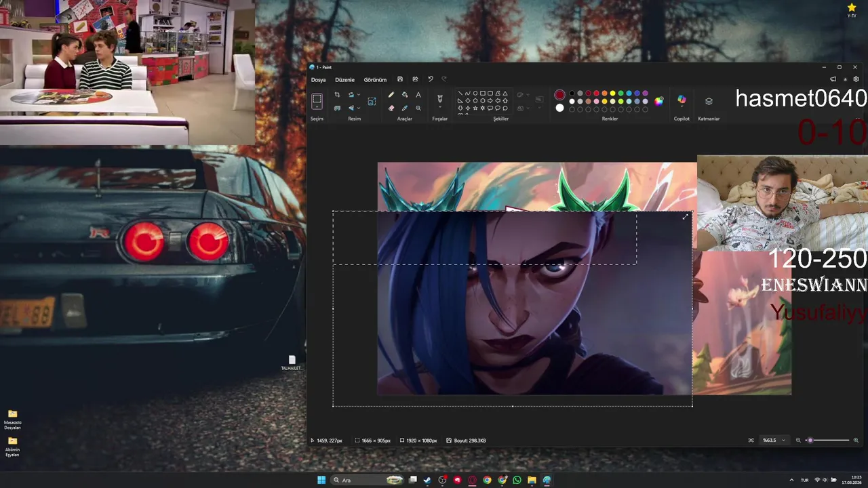Open the Edit colors wheel
868x488 pixels.
tap(658, 101)
